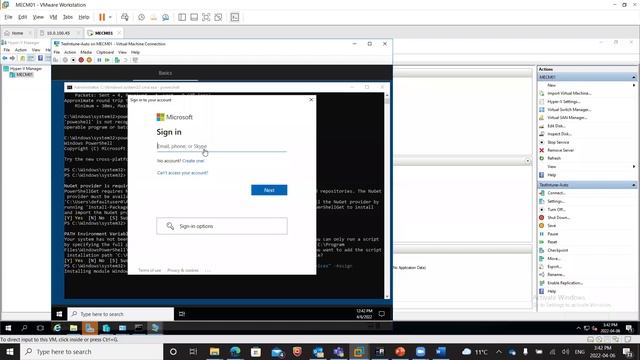Click the VMware take snapshot clock icon
640x360 pixels.
(141, 17)
